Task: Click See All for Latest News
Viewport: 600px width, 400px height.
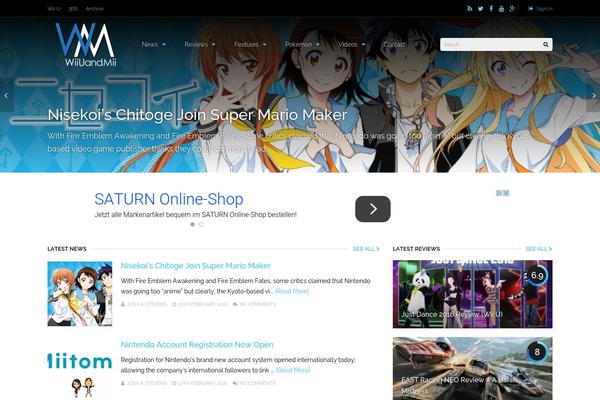Action: 366,249
